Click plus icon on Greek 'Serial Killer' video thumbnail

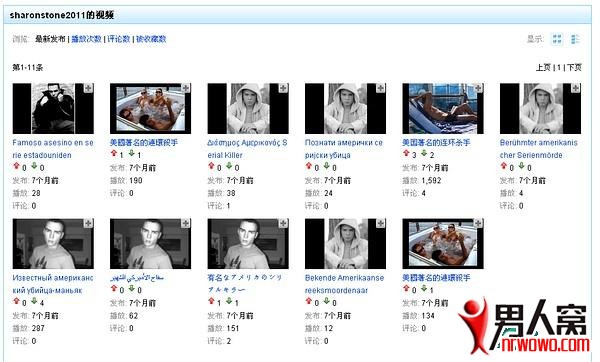(283, 88)
